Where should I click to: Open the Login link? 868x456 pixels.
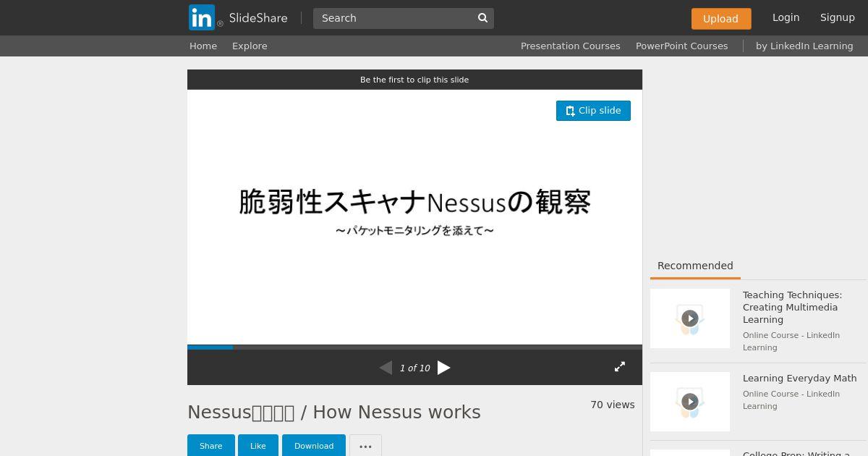tap(786, 17)
